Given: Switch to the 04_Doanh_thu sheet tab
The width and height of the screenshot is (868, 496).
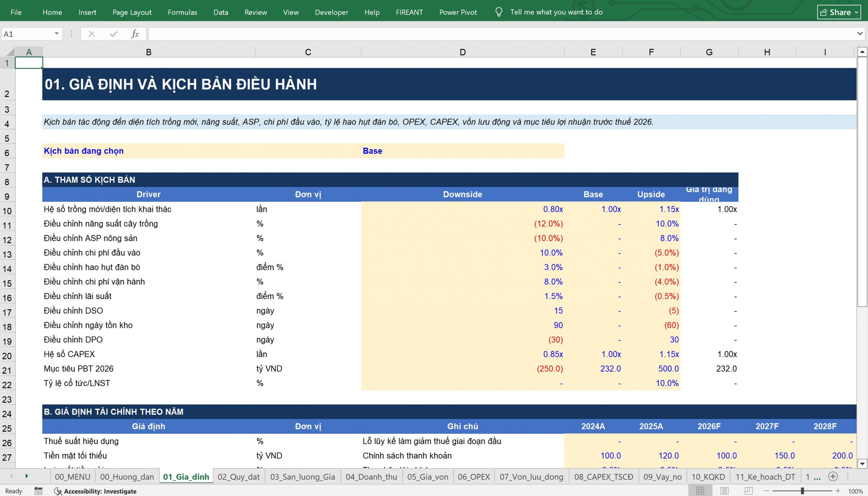Looking at the screenshot, I should click(x=371, y=477).
